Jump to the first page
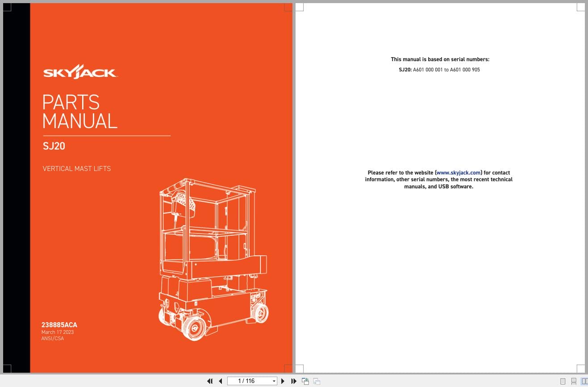This screenshot has height=387, width=588. tap(210, 381)
